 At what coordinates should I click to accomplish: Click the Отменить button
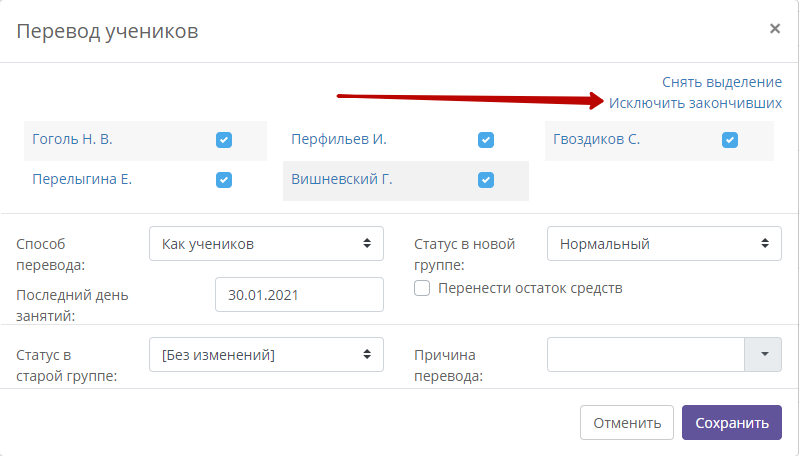(627, 422)
